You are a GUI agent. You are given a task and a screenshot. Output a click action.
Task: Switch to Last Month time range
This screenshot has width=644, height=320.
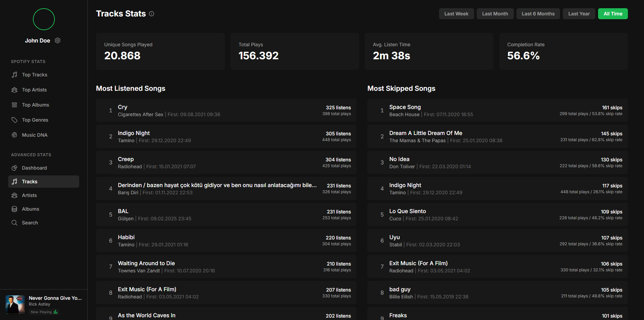coord(495,14)
